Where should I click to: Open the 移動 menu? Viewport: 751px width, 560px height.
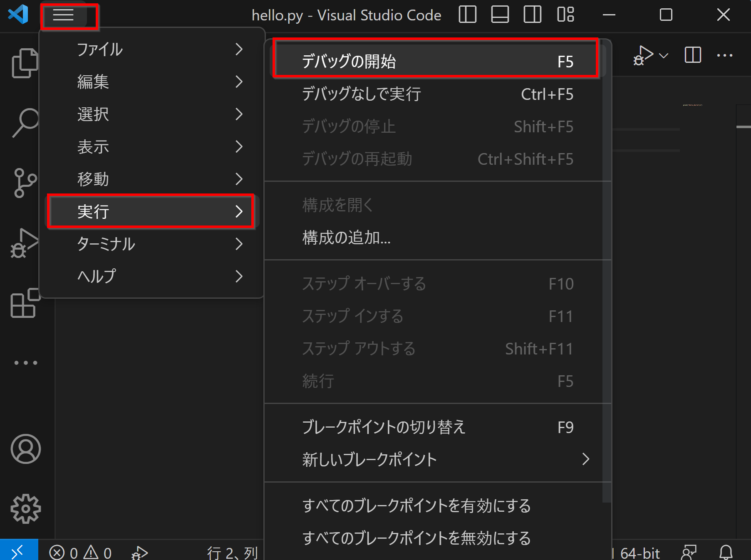tap(152, 179)
